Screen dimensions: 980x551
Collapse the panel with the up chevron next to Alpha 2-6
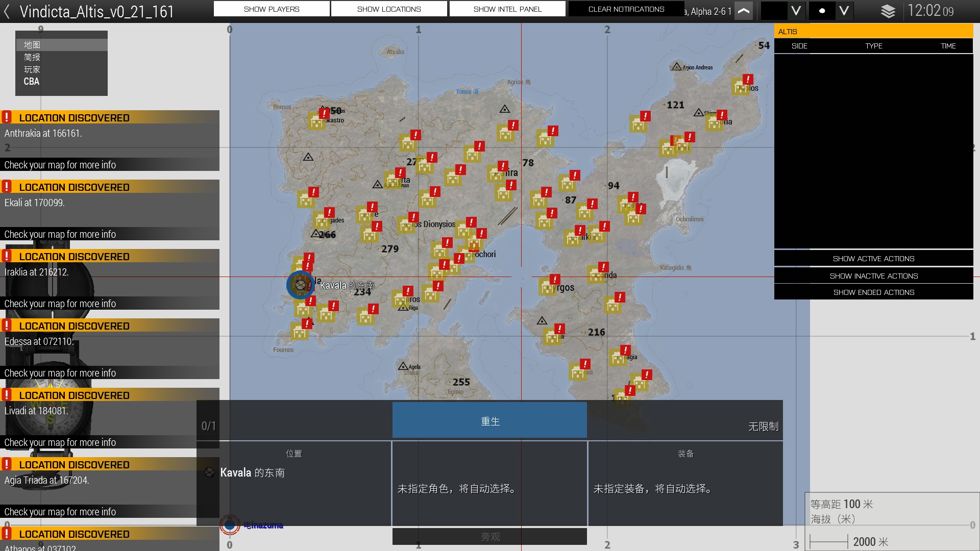click(744, 11)
